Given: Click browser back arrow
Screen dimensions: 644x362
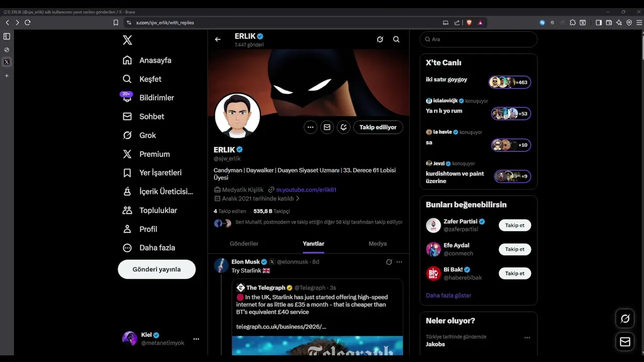Looking at the screenshot, I should click(8, 23).
